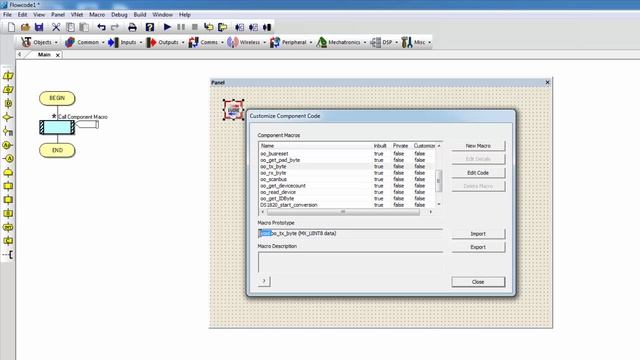Switch to the Main flowchart tab
Viewport: 640px width, 360px height.
[x=44, y=55]
